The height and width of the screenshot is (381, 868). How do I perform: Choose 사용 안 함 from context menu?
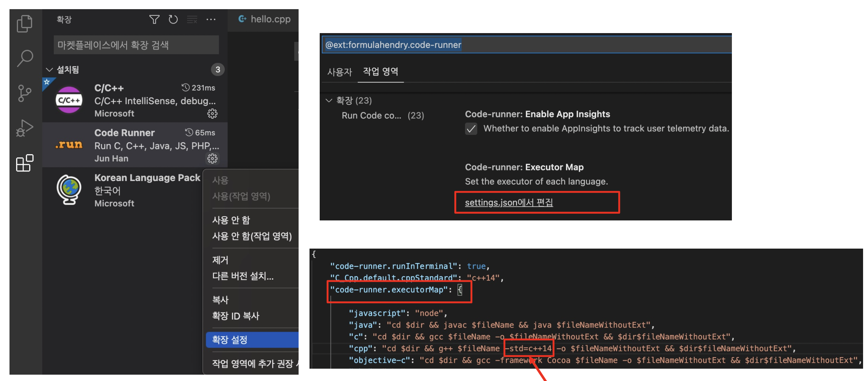click(231, 220)
